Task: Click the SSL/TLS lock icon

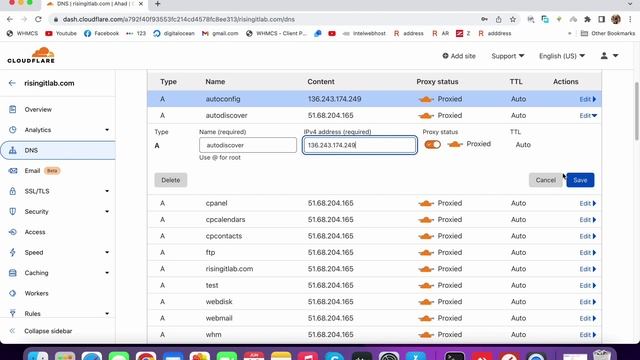Action: pyautogui.click(x=13, y=191)
